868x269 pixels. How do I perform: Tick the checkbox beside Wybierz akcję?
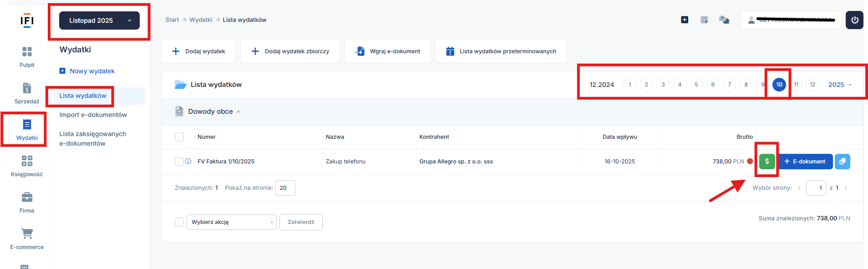[179, 222]
